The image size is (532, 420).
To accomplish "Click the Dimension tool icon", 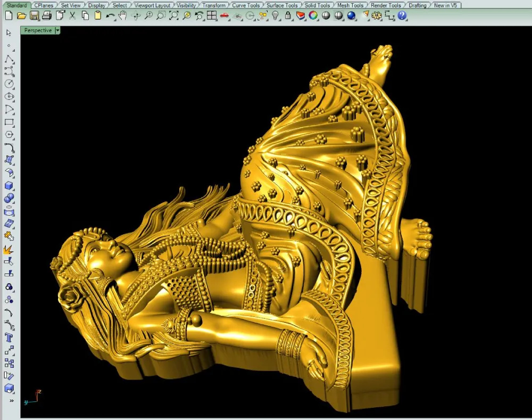I will point(389,15).
